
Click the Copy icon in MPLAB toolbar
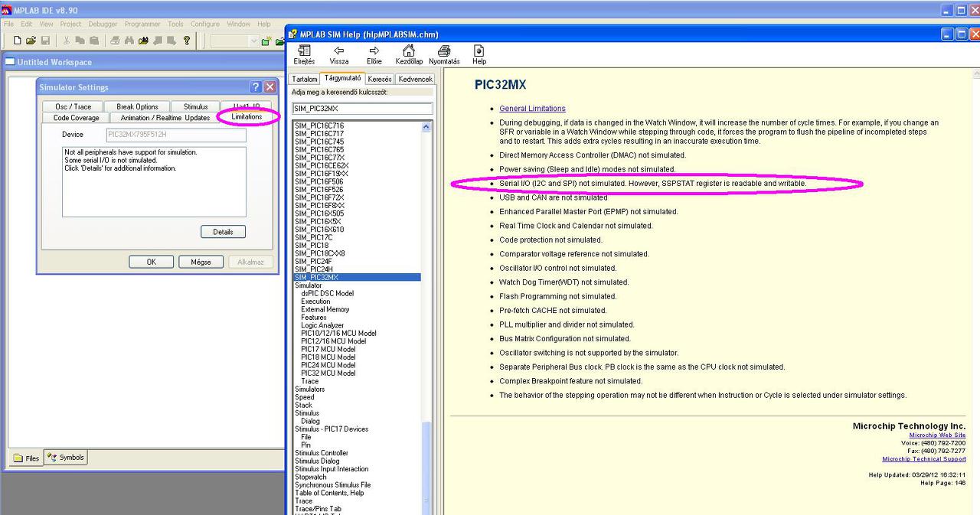(80, 41)
